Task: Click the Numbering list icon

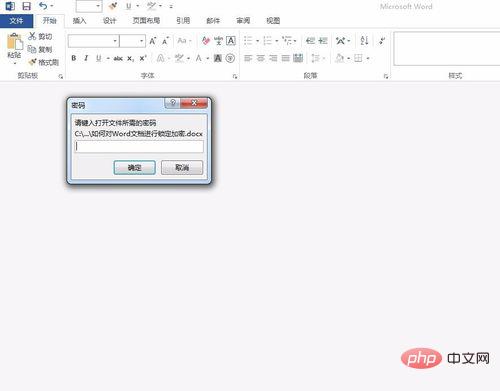Action: [x=267, y=41]
